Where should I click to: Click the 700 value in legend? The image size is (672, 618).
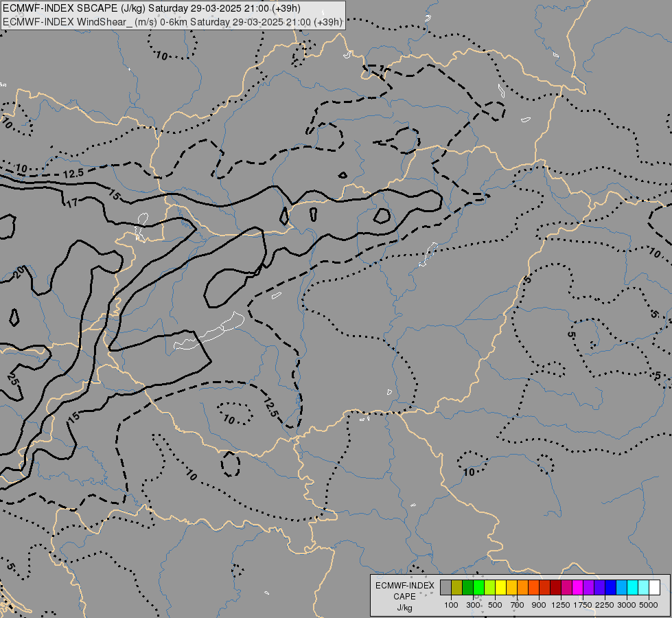point(518,605)
